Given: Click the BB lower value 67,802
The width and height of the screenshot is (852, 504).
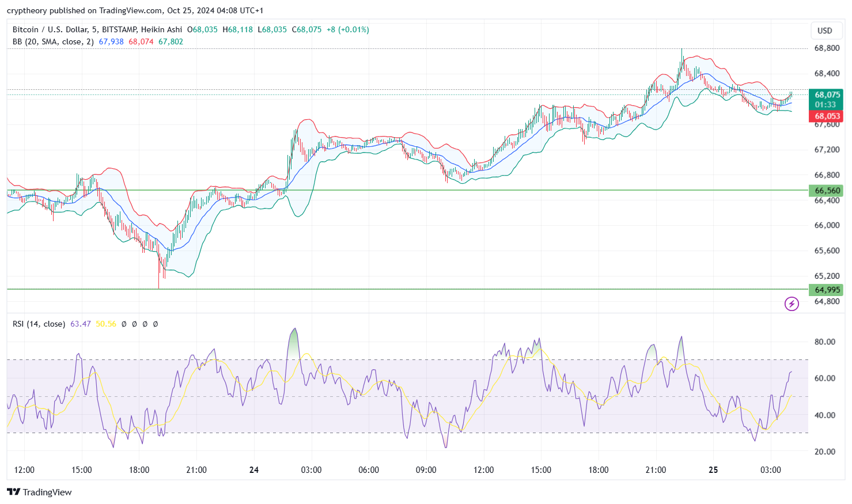Looking at the screenshot, I should pos(171,41).
